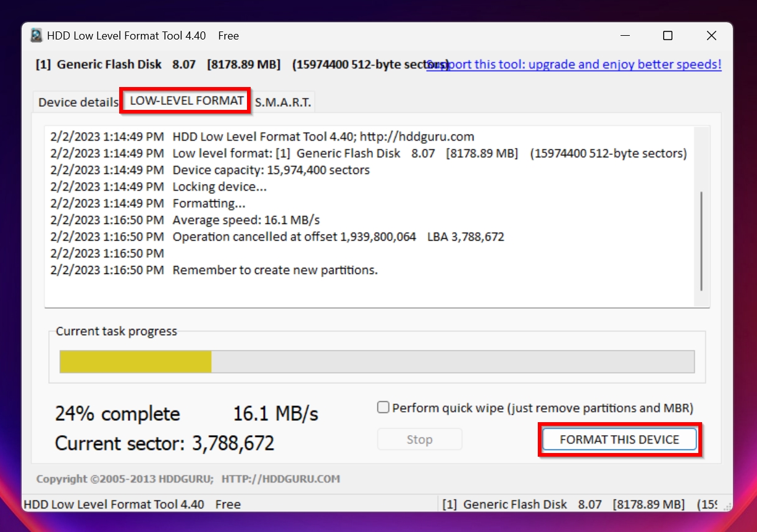Click the yellow task progress bar
Viewport: 757px width, 532px height.
[377, 362]
